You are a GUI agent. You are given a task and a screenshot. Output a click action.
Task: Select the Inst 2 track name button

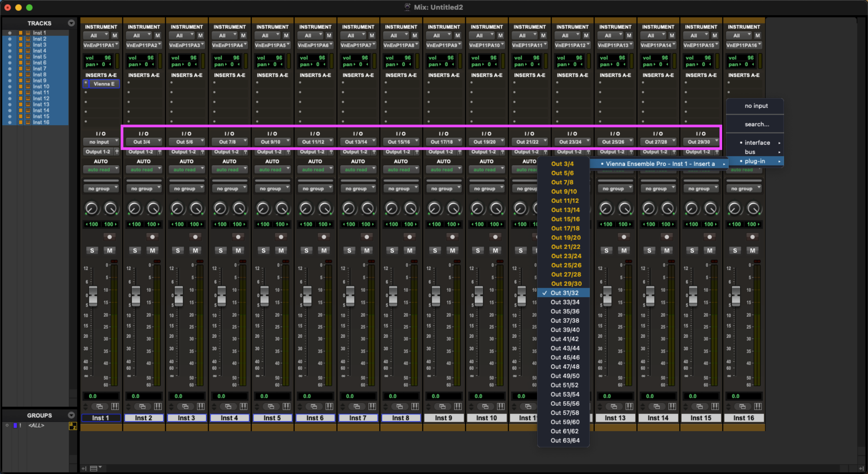pyautogui.click(x=144, y=418)
